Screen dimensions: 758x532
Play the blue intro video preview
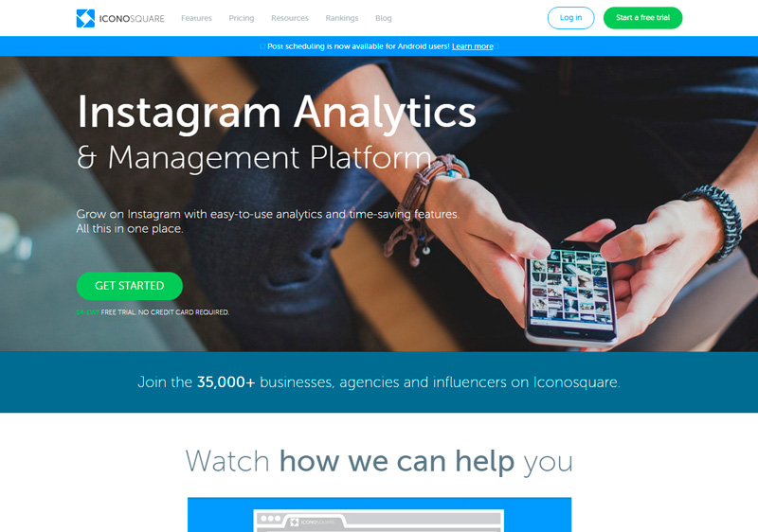(x=380, y=515)
